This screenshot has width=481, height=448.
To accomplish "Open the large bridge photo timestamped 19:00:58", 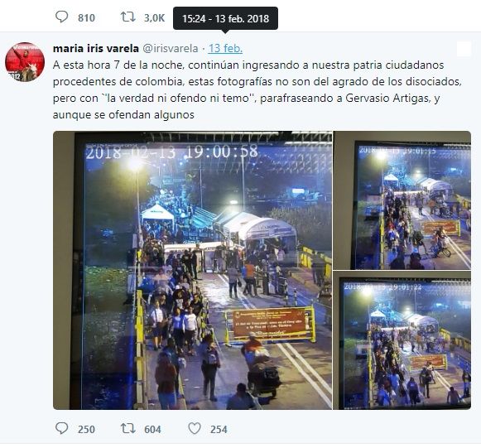I will (192, 270).
